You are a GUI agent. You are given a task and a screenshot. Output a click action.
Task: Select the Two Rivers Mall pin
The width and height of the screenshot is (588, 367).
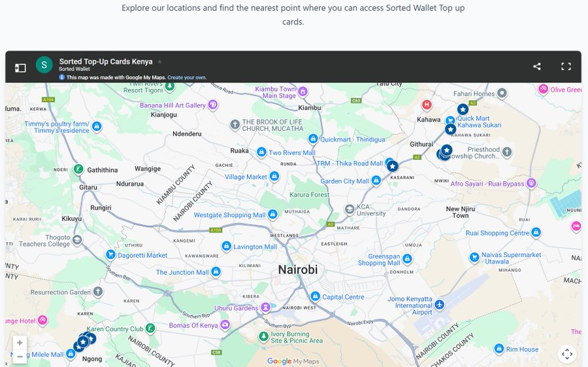coord(261,152)
